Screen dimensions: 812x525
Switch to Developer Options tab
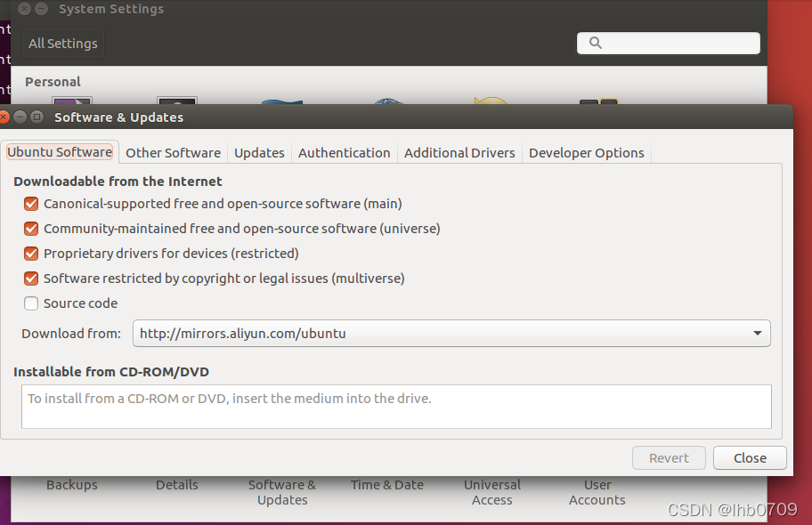click(586, 153)
